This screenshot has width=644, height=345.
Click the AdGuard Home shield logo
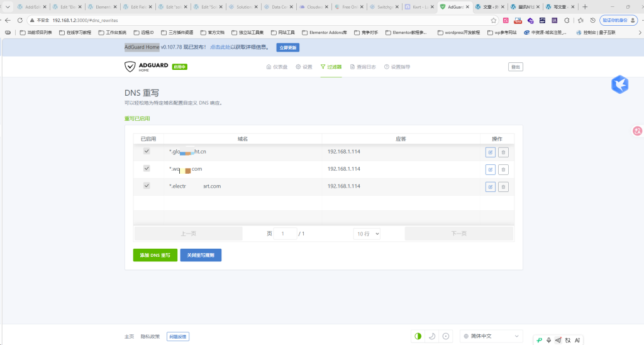[x=130, y=67]
